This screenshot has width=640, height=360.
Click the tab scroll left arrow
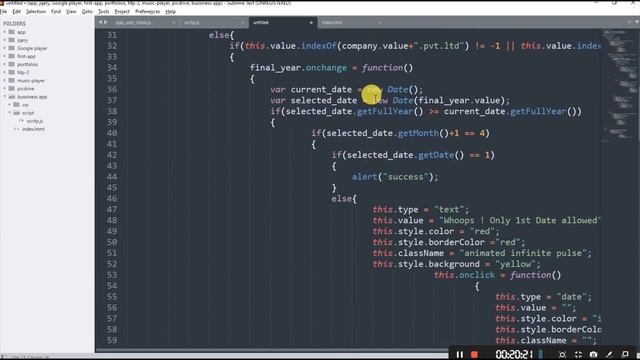click(100, 22)
